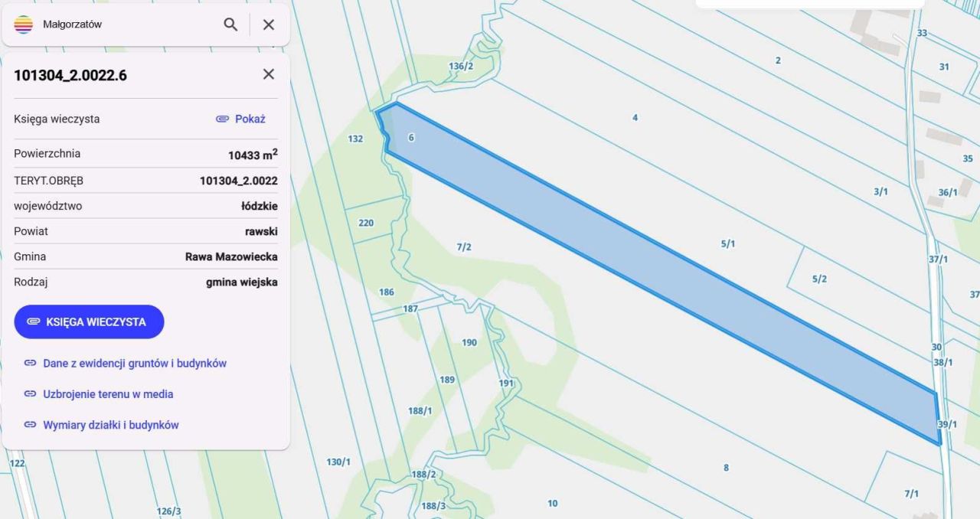This screenshot has width=980, height=519.
Task: Click link icon beside Wymiary działki i budynków
Action: point(30,424)
